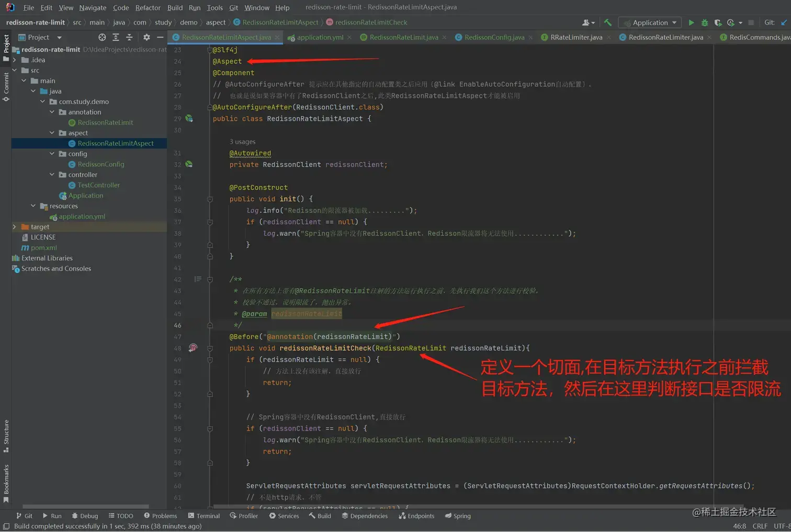Switch to RedissonRateLimit.java tab

(403, 37)
